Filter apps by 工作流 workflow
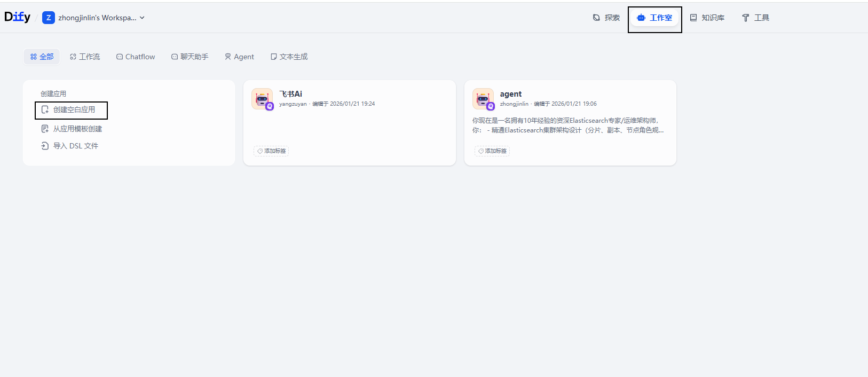Viewport: 868px width, 377px height. (85, 57)
